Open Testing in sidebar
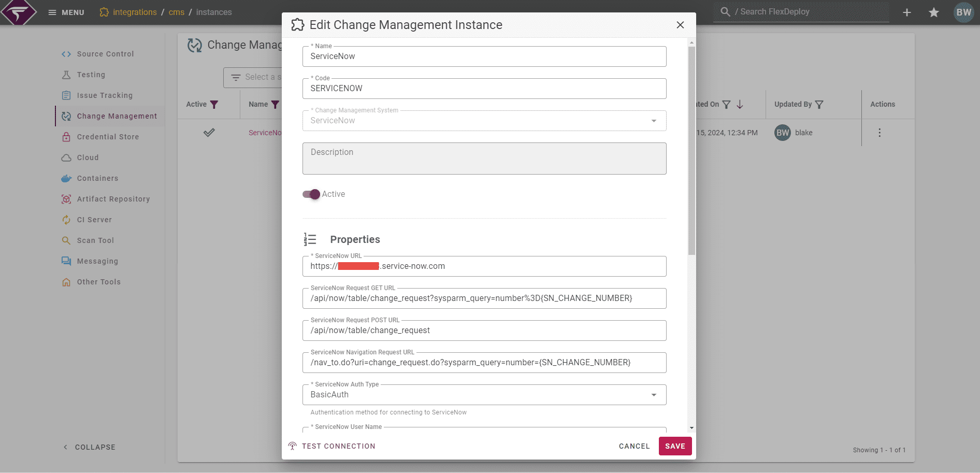The height and width of the screenshot is (473, 980). 91,75
